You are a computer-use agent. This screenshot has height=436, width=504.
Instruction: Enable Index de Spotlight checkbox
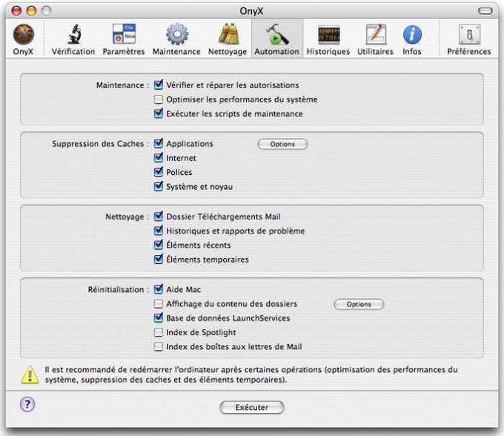point(159,332)
